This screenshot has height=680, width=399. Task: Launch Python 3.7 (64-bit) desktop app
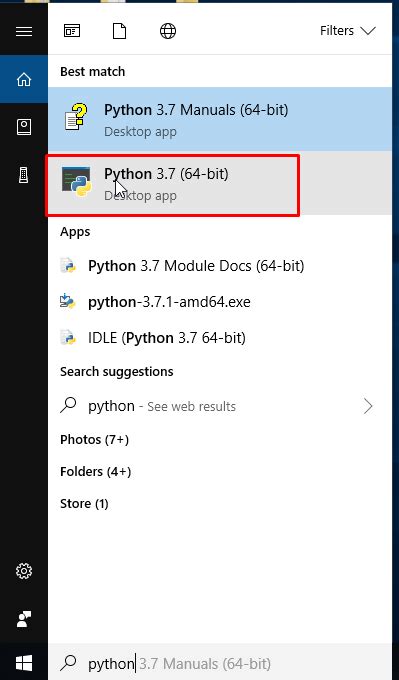(x=220, y=183)
